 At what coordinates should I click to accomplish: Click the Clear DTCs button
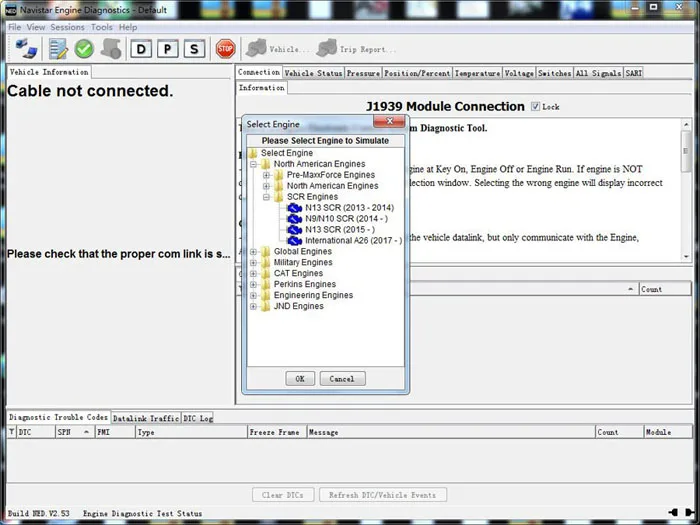[x=283, y=495]
